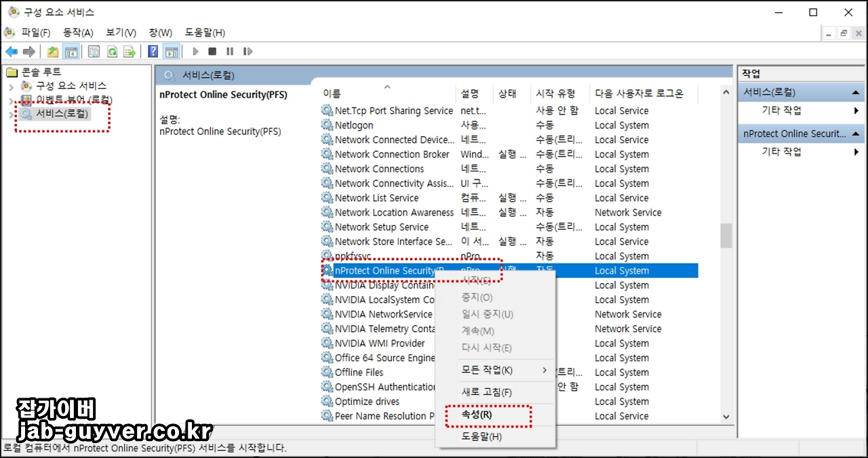
Task: Pause the service with the pause toolbar icon
Action: click(229, 51)
